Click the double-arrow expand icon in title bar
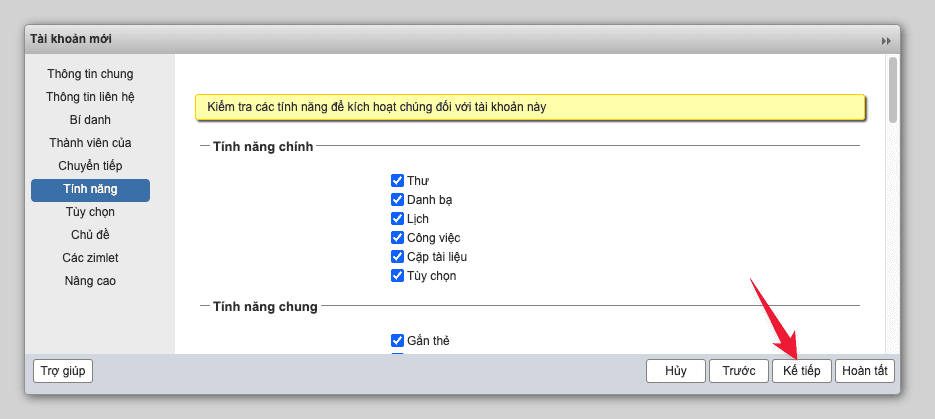This screenshot has width=935, height=419. point(885,40)
